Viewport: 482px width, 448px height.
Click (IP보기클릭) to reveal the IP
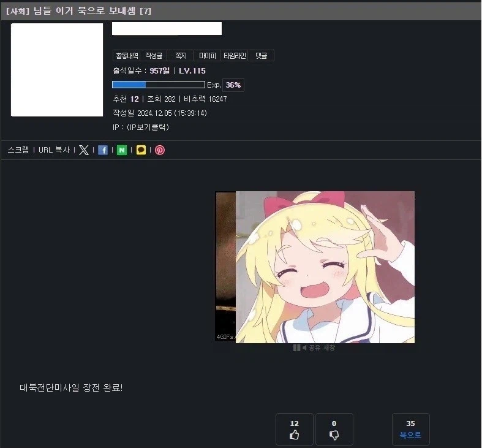click(148, 127)
